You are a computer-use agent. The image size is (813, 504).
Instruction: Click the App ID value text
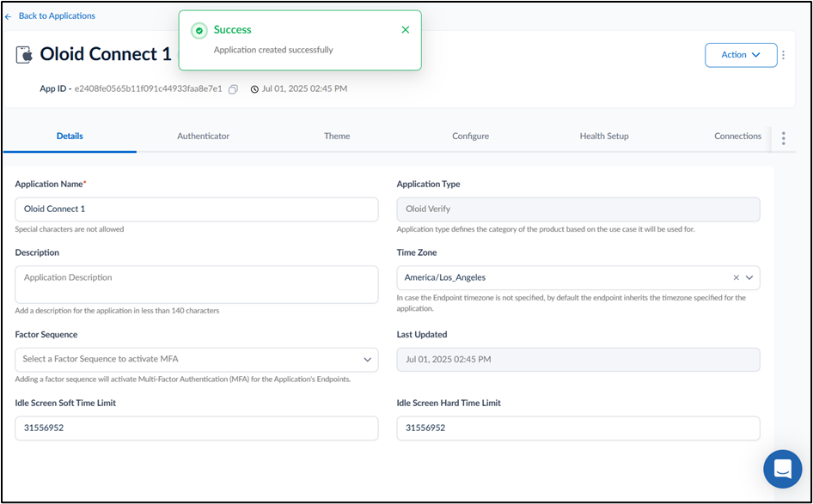point(149,89)
